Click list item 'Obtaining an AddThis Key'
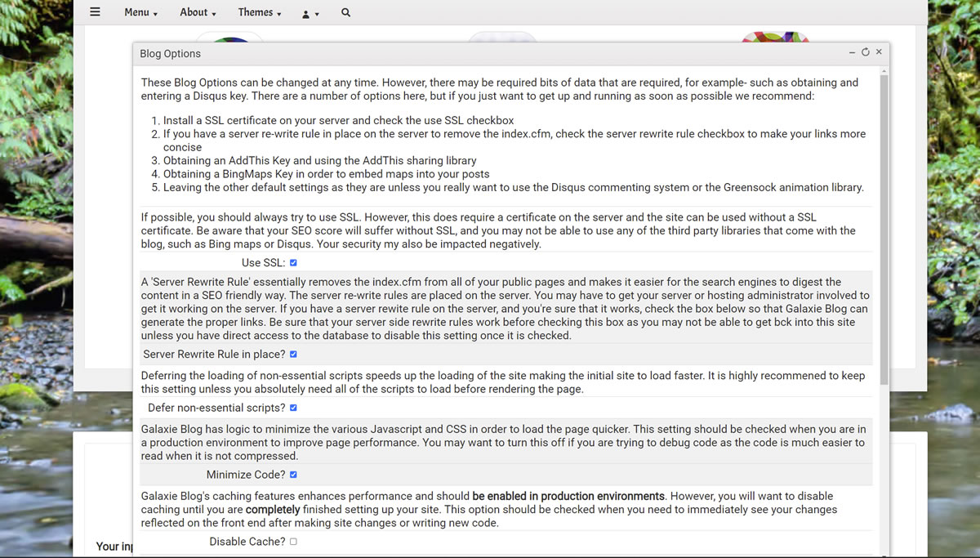Viewport: 980px width, 558px height. tap(319, 160)
